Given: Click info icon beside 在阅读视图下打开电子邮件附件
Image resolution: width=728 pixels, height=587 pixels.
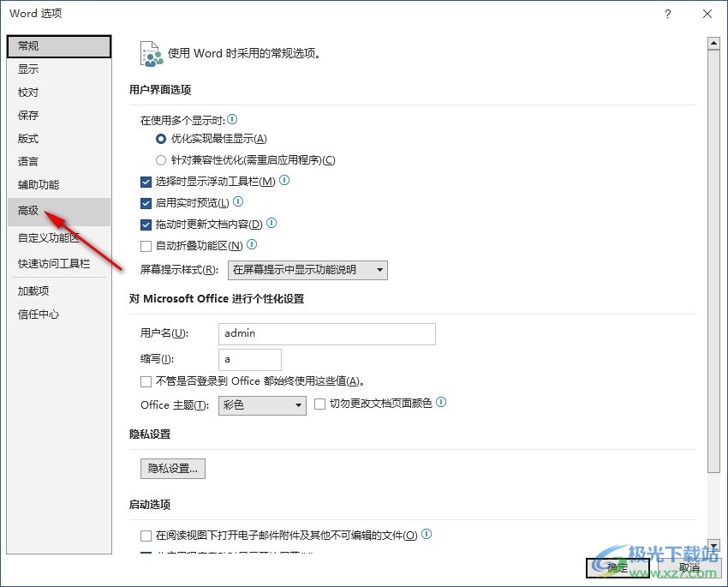Looking at the screenshot, I should (427, 534).
